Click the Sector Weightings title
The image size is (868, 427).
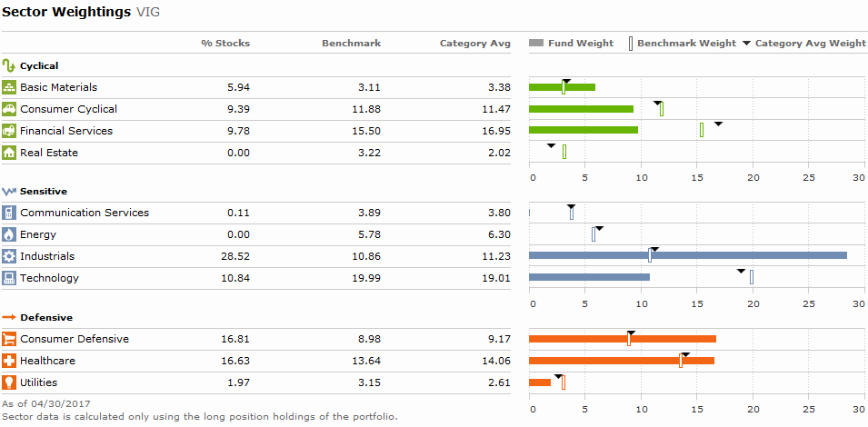66,12
